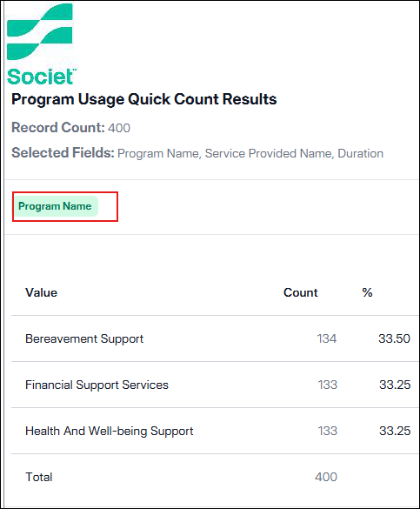This screenshot has height=509, width=420.
Task: Click the Value column header
Action: click(x=41, y=292)
